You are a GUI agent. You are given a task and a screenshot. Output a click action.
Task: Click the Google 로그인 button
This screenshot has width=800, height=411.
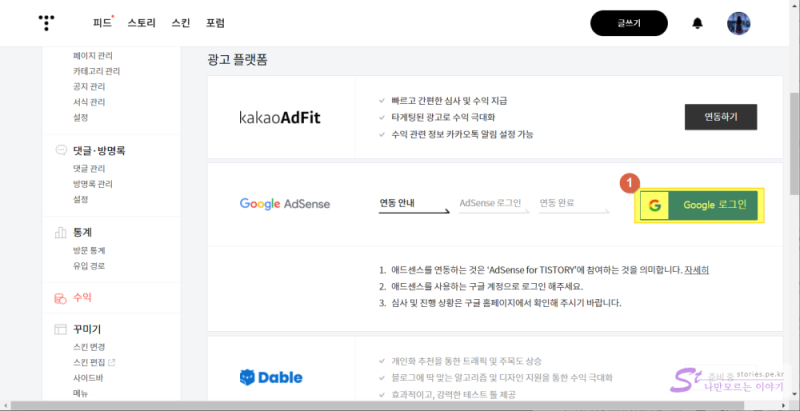click(x=699, y=206)
